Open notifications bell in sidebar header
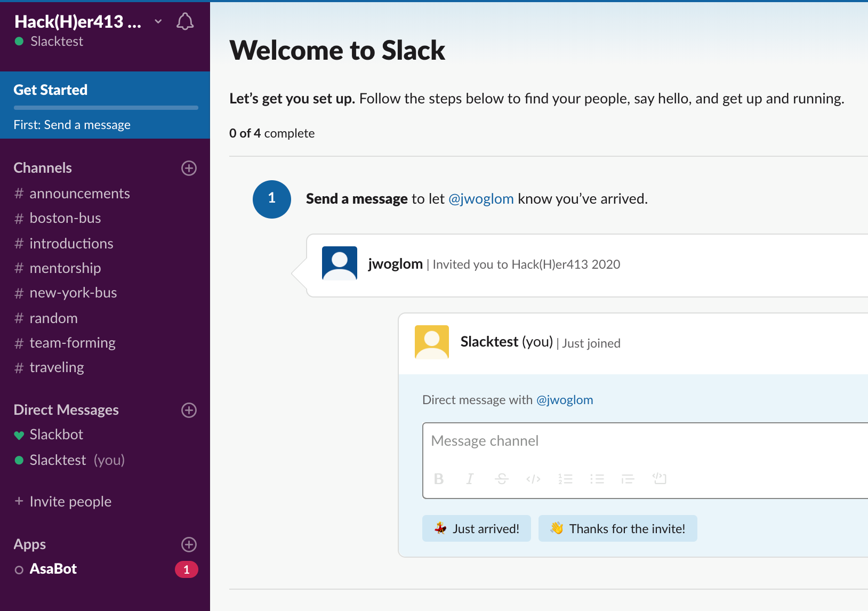Image resolution: width=868 pixels, height=611 pixels. 185,21
